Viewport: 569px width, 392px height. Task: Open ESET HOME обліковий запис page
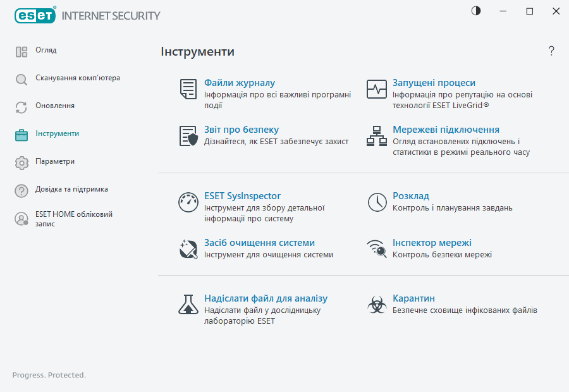click(x=74, y=219)
